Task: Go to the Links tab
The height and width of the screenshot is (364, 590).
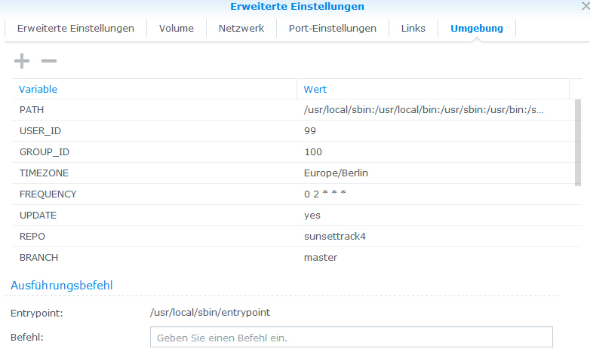Action: [413, 28]
